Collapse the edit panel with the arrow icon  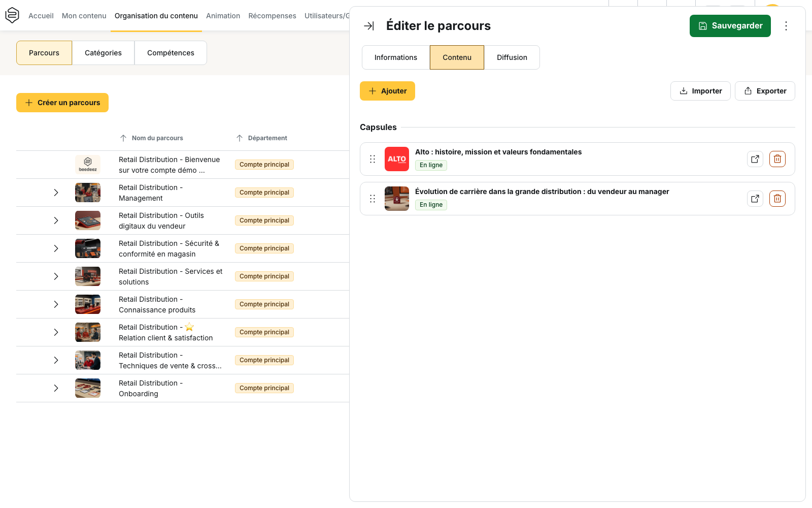(369, 26)
